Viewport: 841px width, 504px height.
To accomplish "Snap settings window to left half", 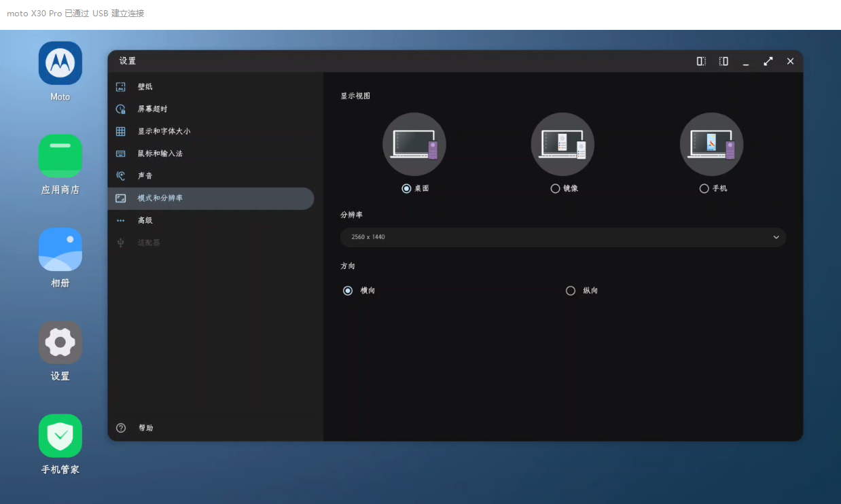I will [701, 61].
